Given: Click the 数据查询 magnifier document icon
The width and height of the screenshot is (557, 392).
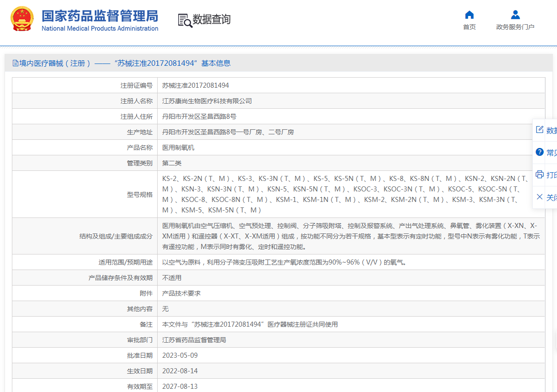Looking at the screenshot, I should [x=185, y=20].
